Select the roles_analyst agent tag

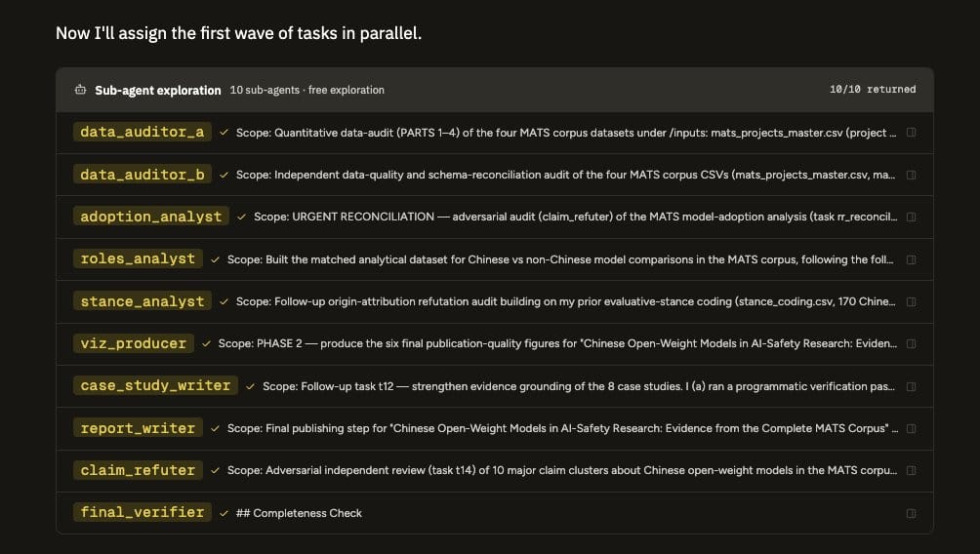pyautogui.click(x=138, y=259)
